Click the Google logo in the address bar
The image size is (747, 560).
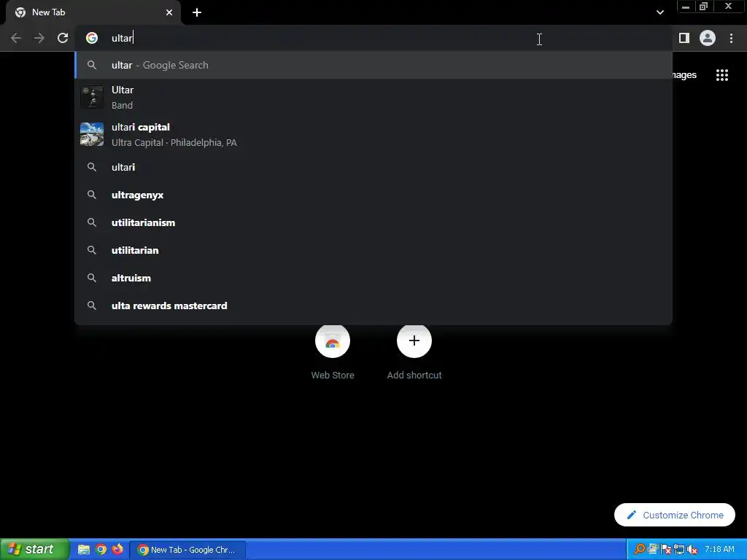pos(92,38)
